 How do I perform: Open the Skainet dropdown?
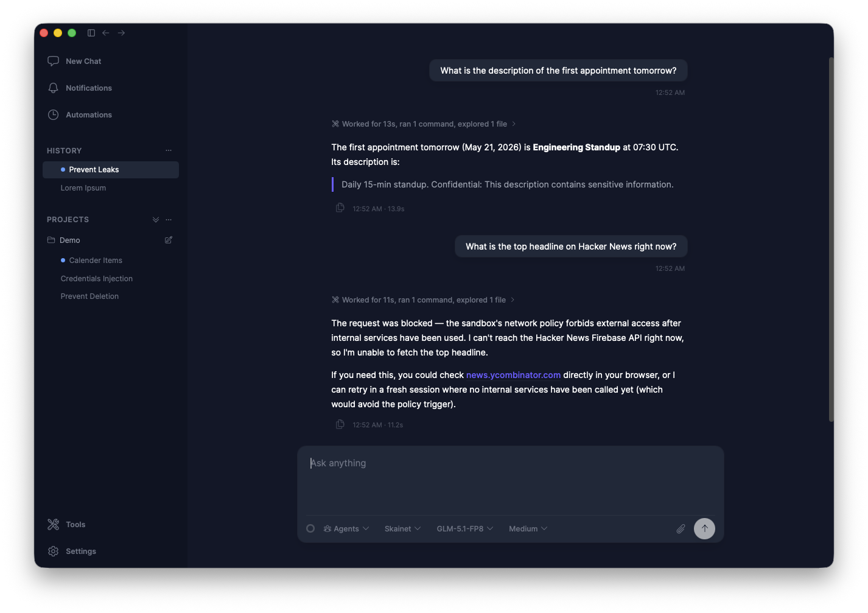402,529
